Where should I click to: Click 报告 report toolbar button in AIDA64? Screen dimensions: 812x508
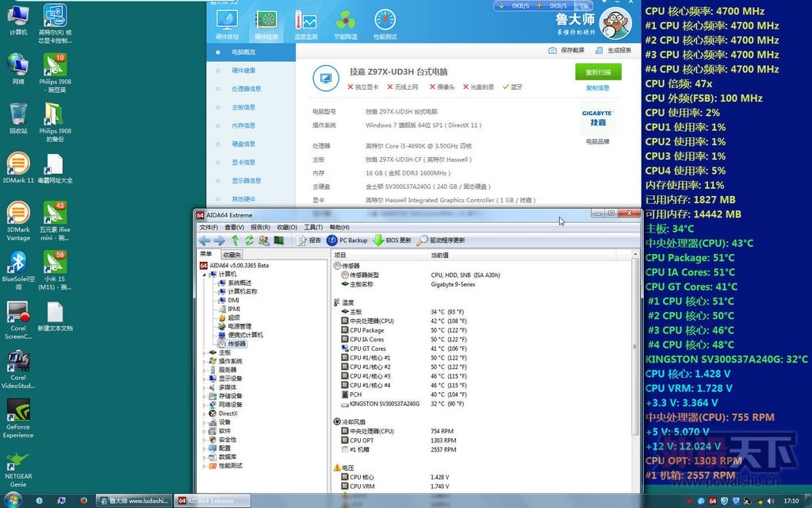point(309,241)
